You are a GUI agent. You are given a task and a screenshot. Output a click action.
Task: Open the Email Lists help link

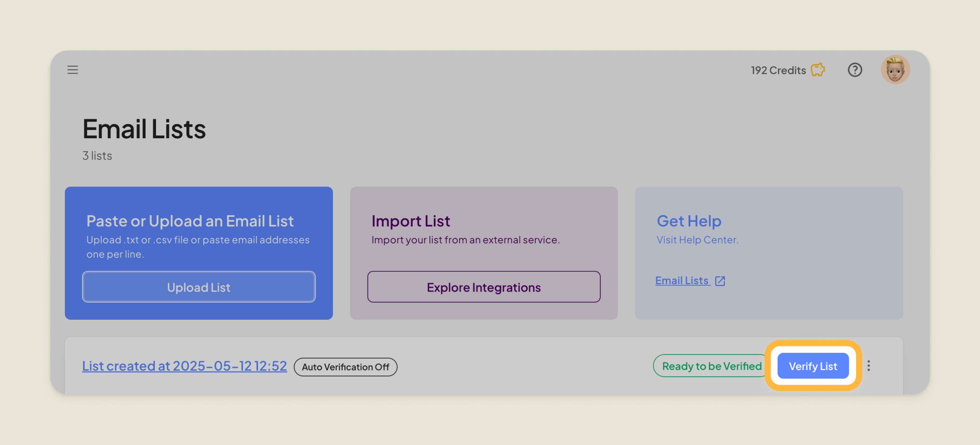coord(682,280)
